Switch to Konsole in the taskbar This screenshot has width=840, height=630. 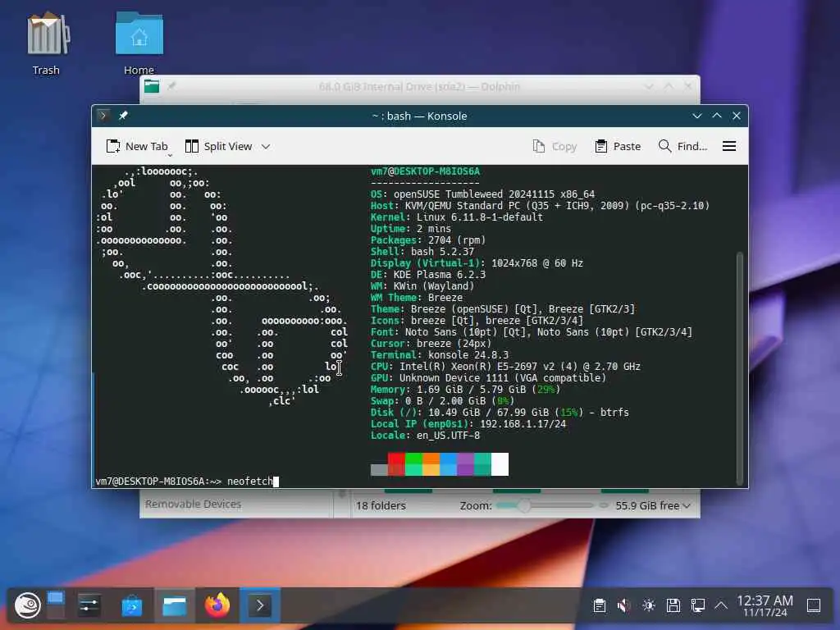260,605
